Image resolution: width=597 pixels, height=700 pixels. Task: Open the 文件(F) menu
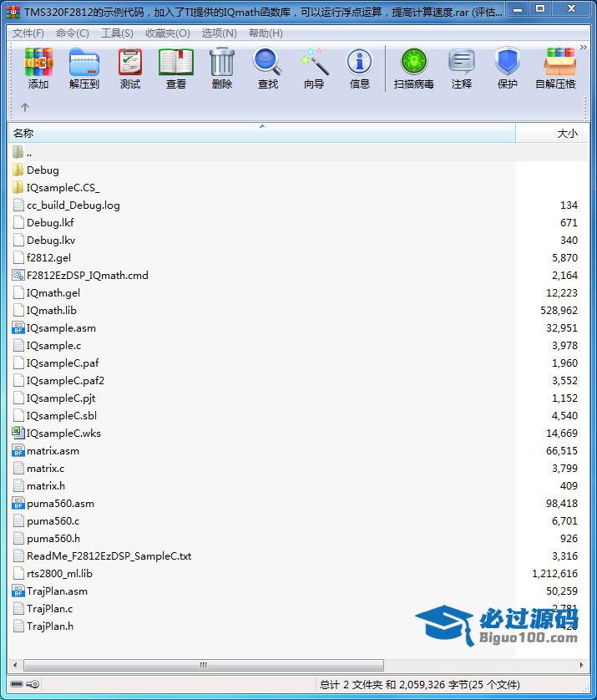point(28,33)
